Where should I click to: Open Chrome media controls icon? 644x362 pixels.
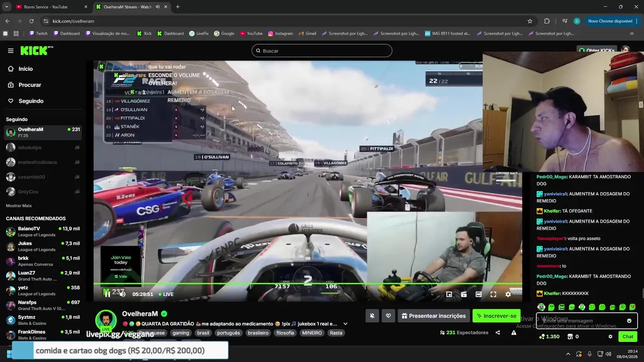(x=565, y=21)
